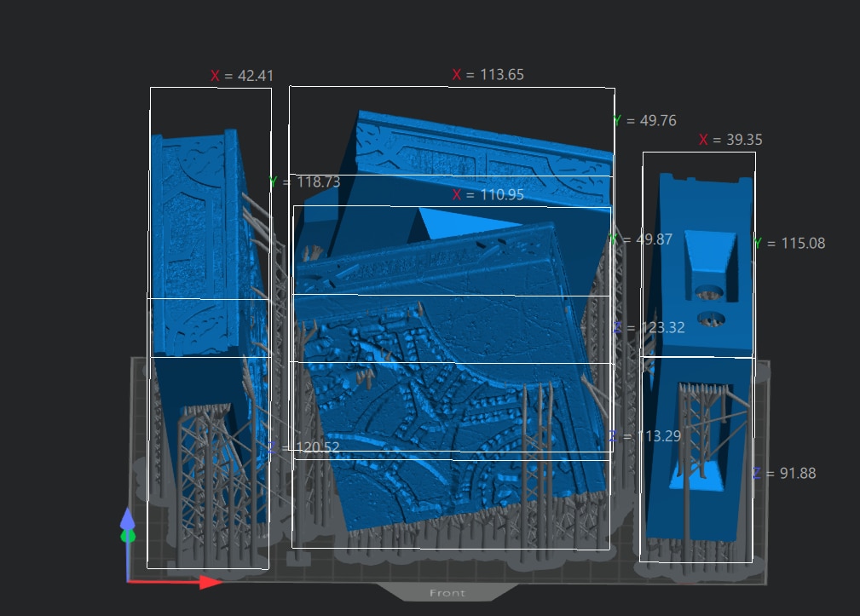This screenshot has height=616, width=860.
Task: Click the "Z = 120.52" dimension label
Action: [303, 447]
